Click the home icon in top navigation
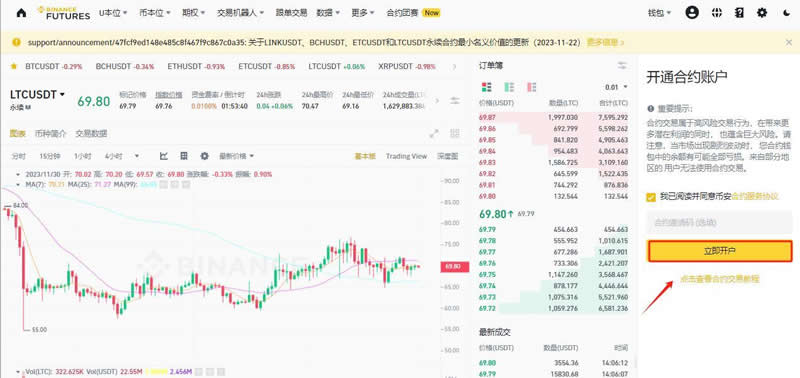Viewport: 800px width, 378px height. [x=21, y=13]
